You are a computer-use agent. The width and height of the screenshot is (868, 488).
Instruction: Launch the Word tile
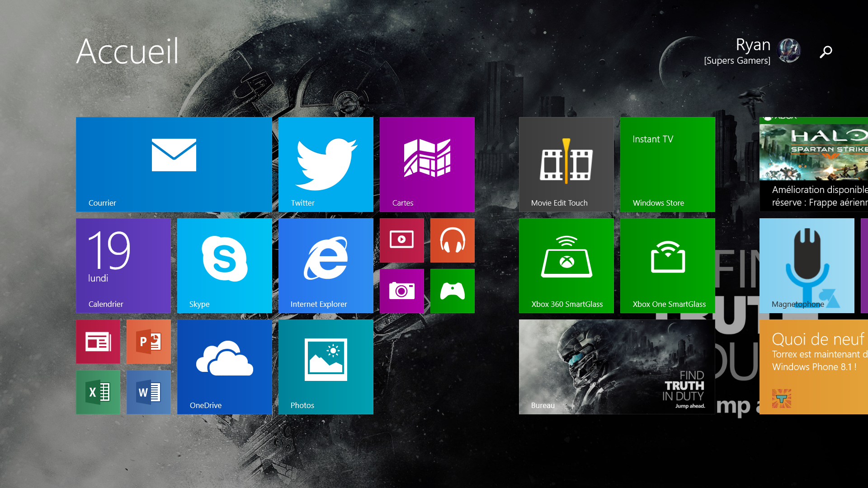[x=149, y=392]
